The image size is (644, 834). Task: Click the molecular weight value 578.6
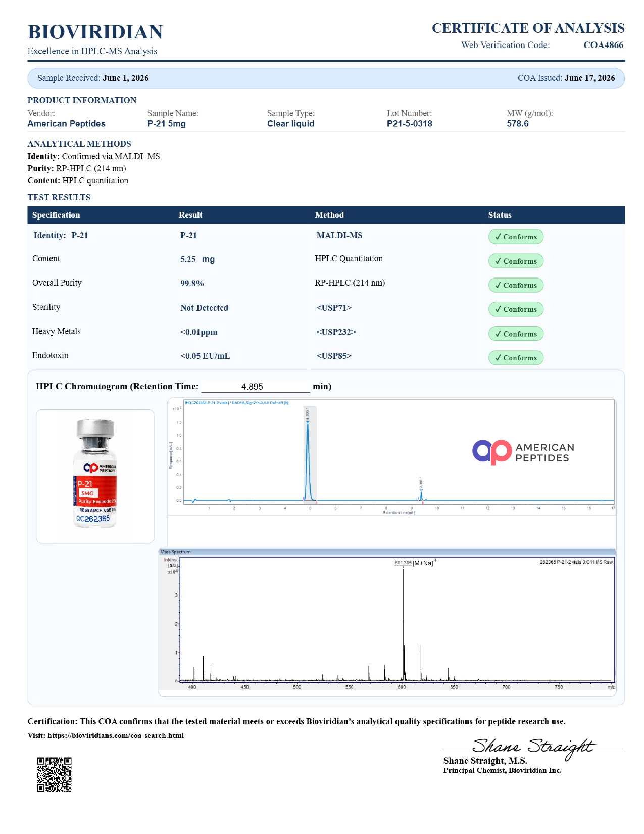pos(518,124)
